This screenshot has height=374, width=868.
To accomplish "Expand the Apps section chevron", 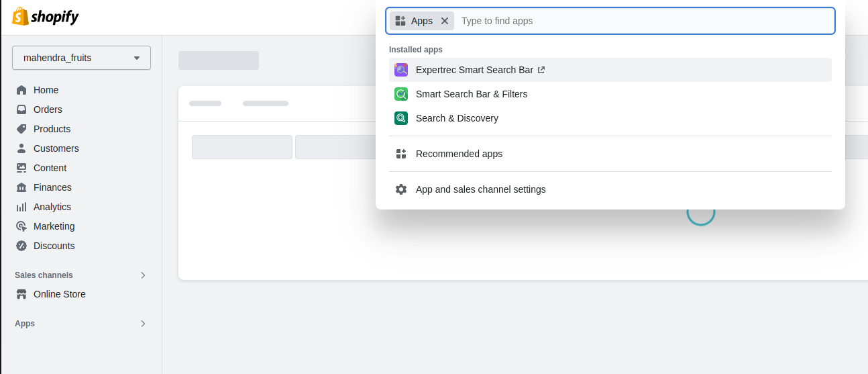I will [143, 324].
